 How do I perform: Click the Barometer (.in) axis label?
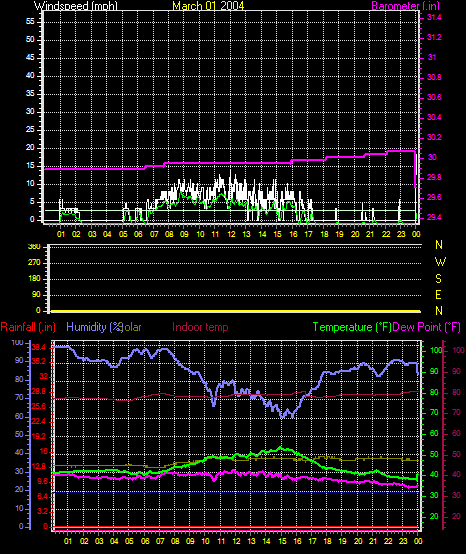click(x=406, y=6)
